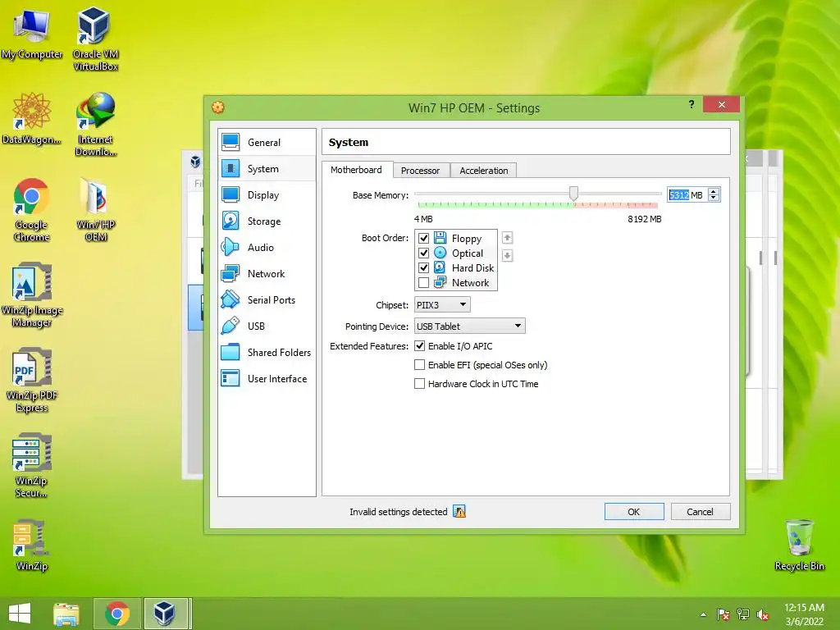
Task: Open volume icon in system tray
Action: [x=763, y=614]
